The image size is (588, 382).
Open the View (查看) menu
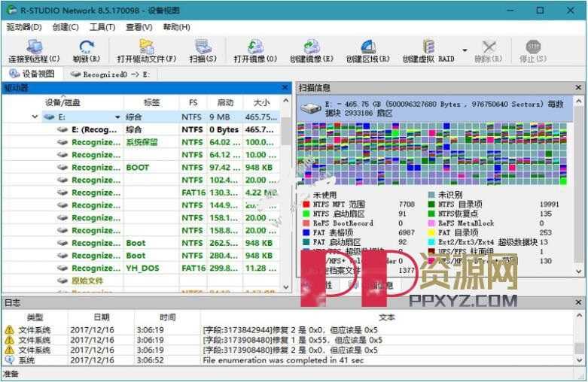(139, 27)
